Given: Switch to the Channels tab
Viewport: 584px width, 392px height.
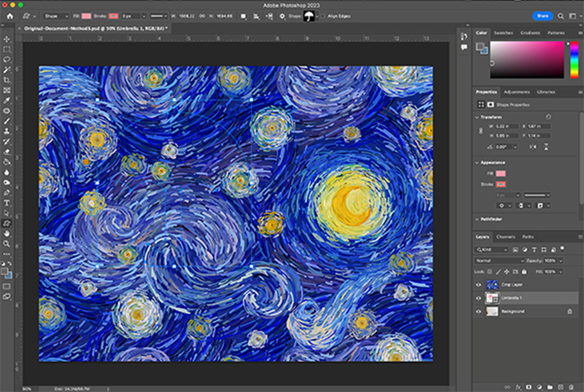Looking at the screenshot, I should pos(506,237).
